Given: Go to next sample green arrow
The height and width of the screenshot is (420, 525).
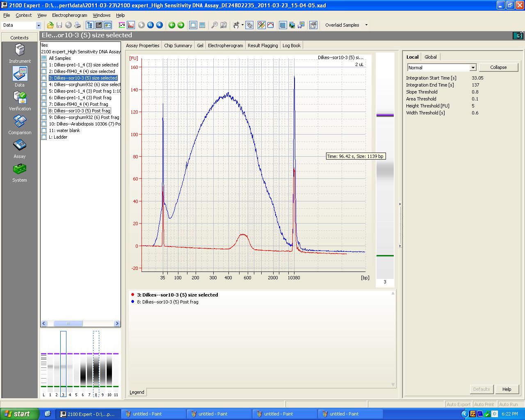Looking at the screenshot, I should [x=181, y=25].
